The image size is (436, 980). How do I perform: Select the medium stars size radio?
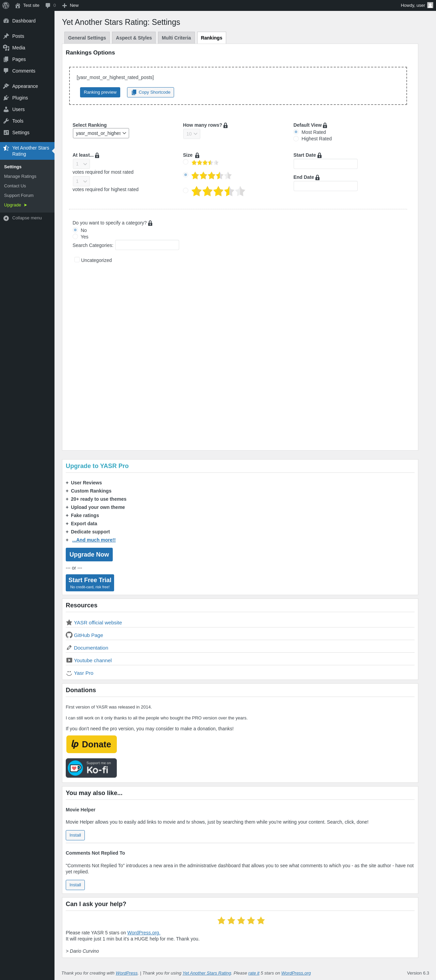[186, 175]
